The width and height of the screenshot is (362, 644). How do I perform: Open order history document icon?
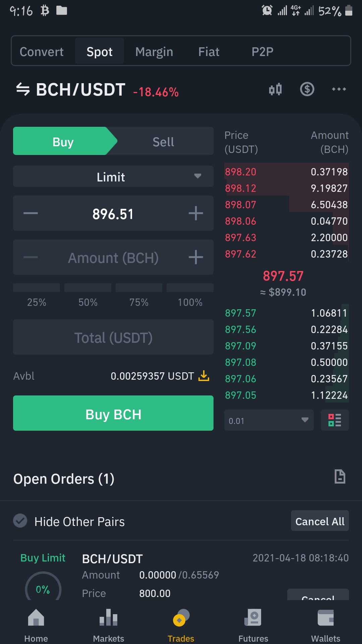pos(340,477)
